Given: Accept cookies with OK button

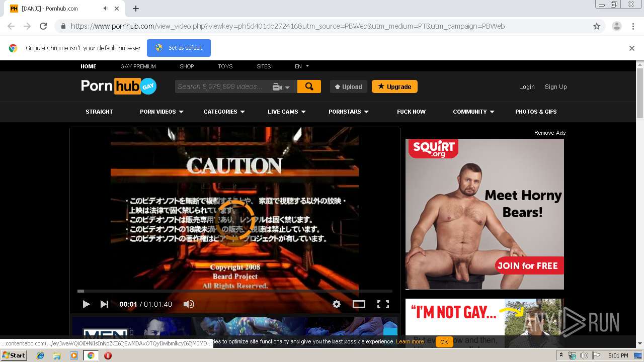Looking at the screenshot, I should click(x=444, y=342).
